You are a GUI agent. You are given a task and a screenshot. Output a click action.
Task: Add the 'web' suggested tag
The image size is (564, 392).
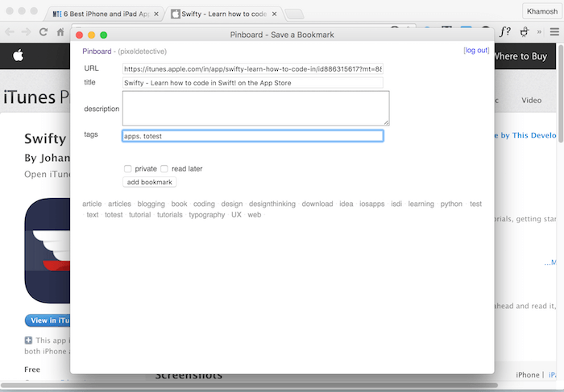[x=255, y=214]
